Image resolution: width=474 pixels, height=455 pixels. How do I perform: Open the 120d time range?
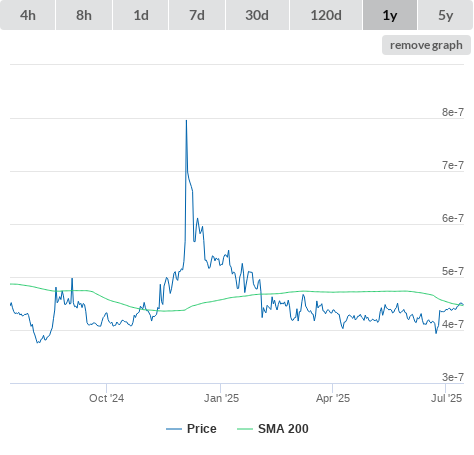coord(326,15)
